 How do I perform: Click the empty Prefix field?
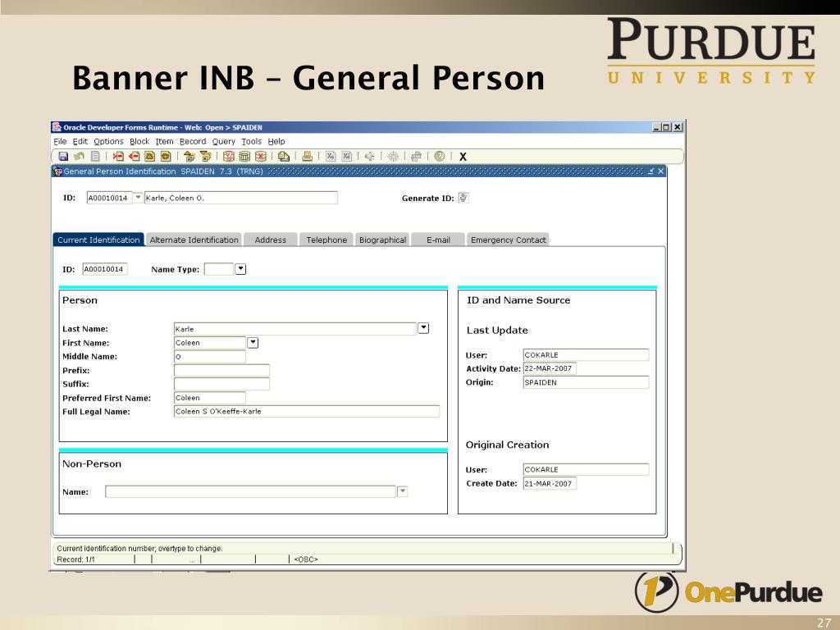coord(221,370)
